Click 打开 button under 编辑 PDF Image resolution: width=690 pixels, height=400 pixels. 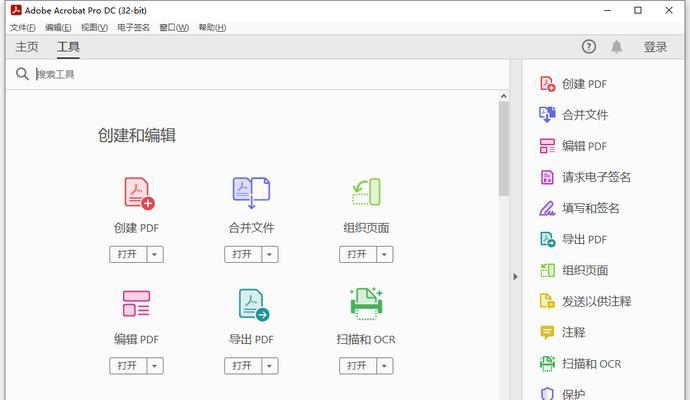click(x=128, y=366)
